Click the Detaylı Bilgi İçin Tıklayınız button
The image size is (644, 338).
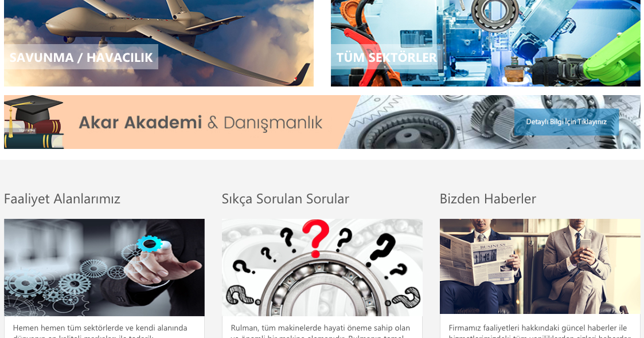coord(567,122)
